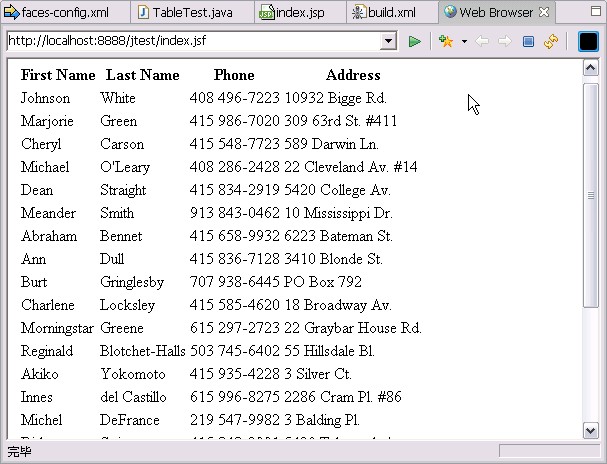Click address 309 63rd St. #411
The height and width of the screenshot is (464, 607).
click(341, 121)
